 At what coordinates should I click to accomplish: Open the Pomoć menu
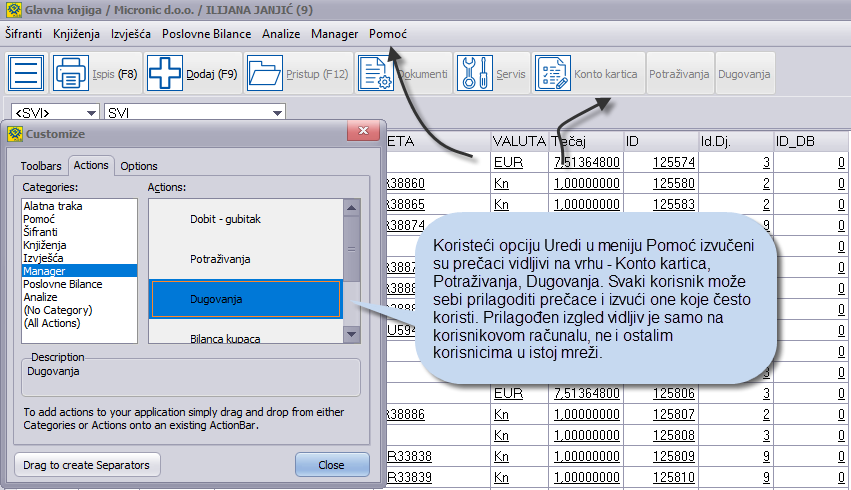click(388, 34)
